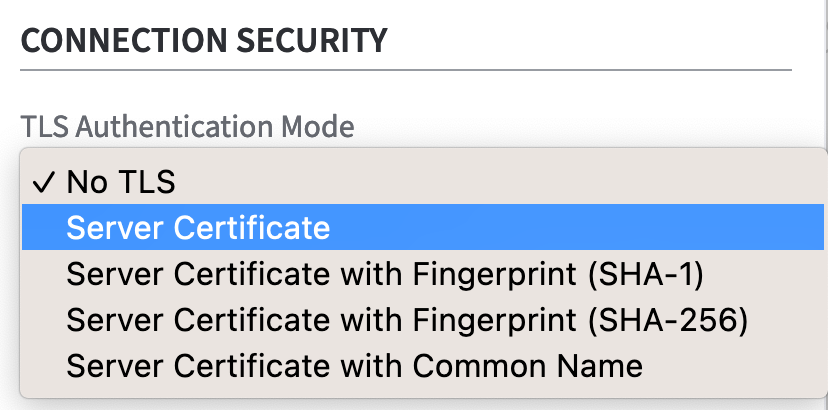This screenshot has width=828, height=410.
Task: Click the tick mark of the selected mode
Action: pos(43,182)
